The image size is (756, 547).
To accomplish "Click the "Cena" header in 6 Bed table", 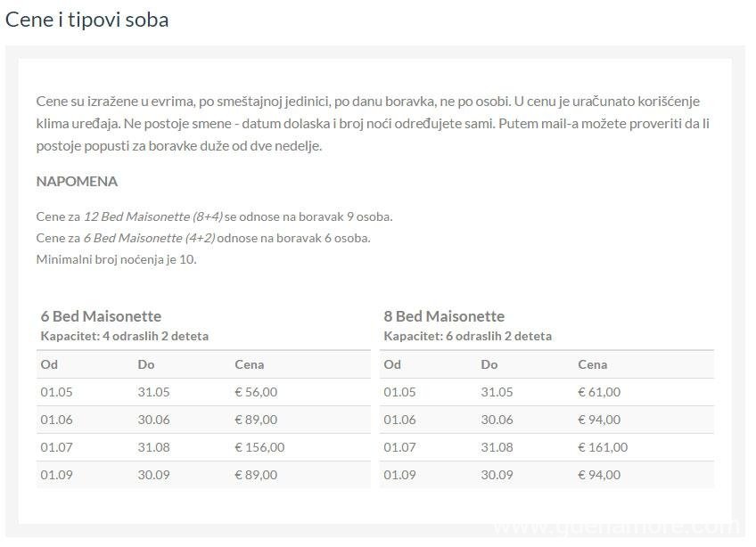I will (x=250, y=364).
